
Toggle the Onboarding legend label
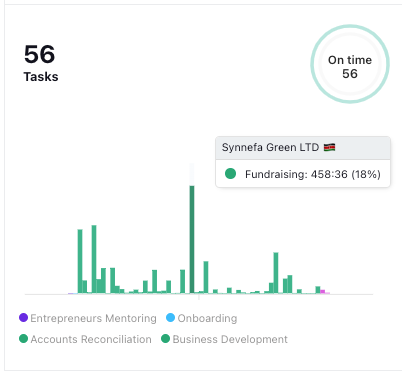pyautogui.click(x=207, y=318)
